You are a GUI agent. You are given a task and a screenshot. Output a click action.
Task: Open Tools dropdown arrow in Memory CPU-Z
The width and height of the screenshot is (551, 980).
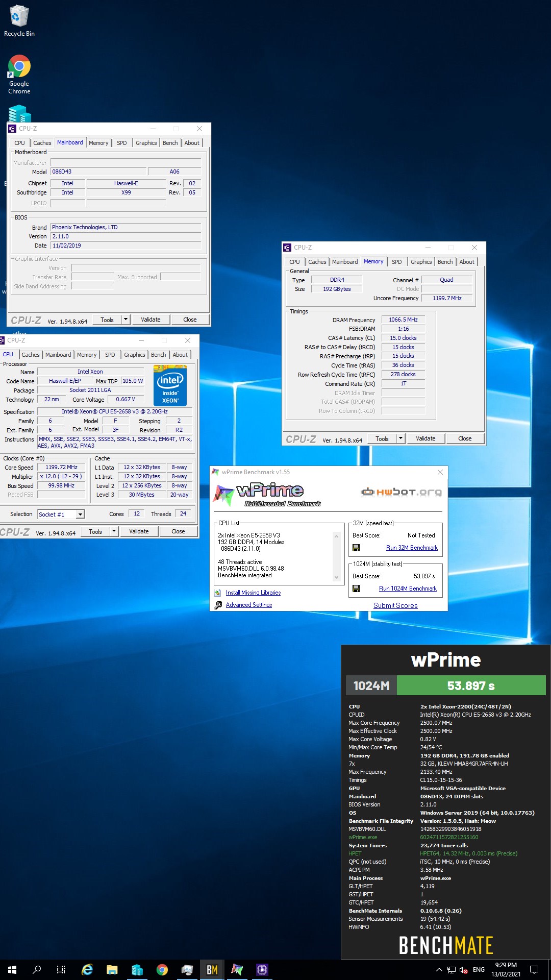pos(400,438)
